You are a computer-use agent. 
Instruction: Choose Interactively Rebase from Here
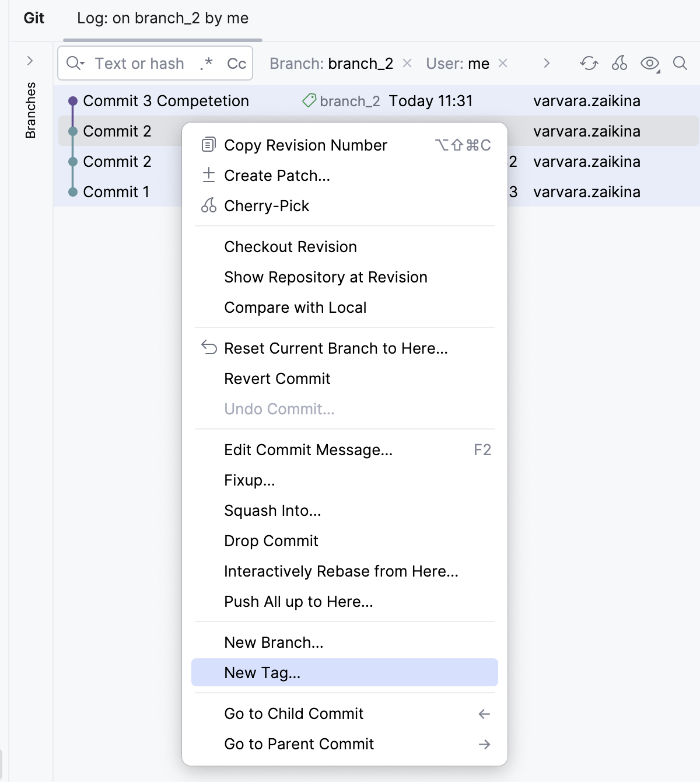click(x=341, y=571)
